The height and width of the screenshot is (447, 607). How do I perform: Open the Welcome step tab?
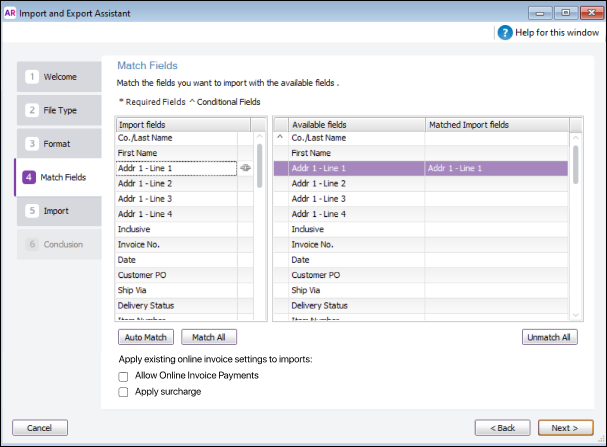(59, 77)
